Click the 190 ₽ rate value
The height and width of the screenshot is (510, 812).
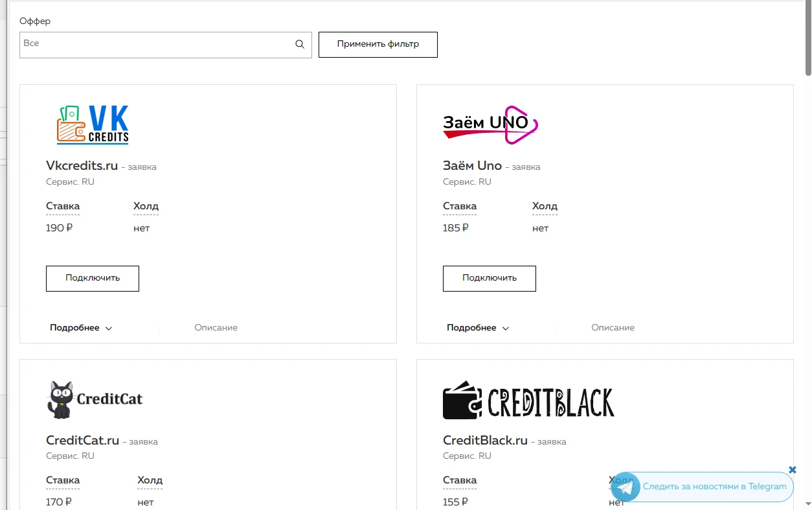[x=60, y=228]
